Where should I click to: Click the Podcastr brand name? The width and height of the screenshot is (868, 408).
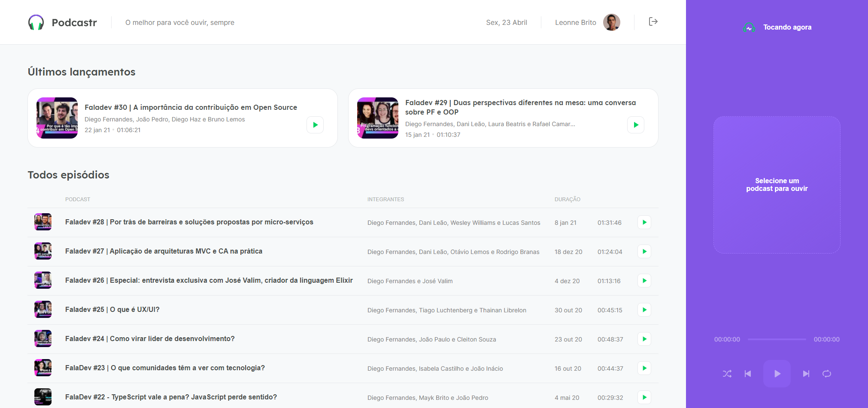point(74,22)
